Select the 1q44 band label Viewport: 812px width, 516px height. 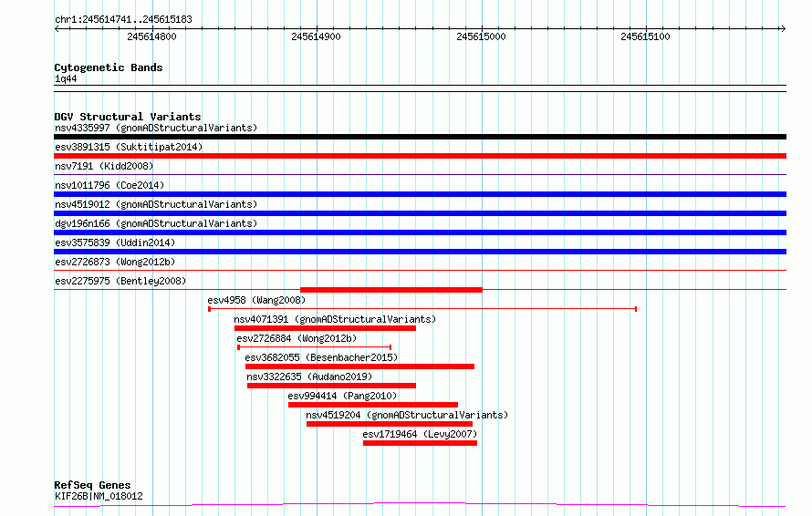coord(66,78)
